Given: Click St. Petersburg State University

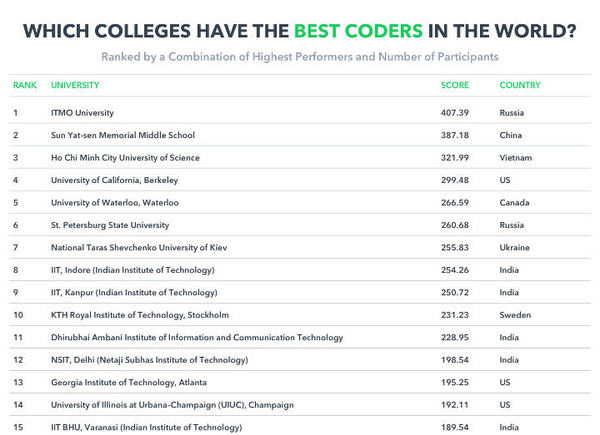Looking at the screenshot, I should click(110, 224).
